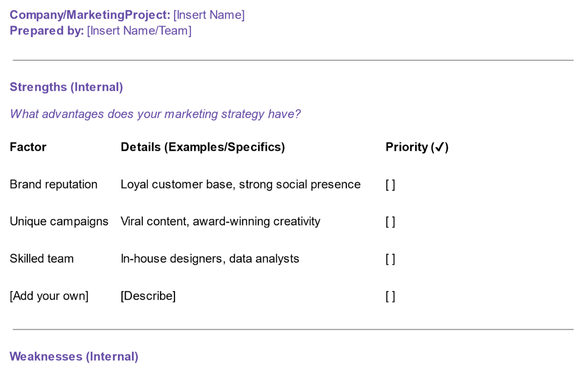Click the [Insert Name] placeholder field
Image resolution: width=588 pixels, height=365 pixels.
click(x=209, y=15)
